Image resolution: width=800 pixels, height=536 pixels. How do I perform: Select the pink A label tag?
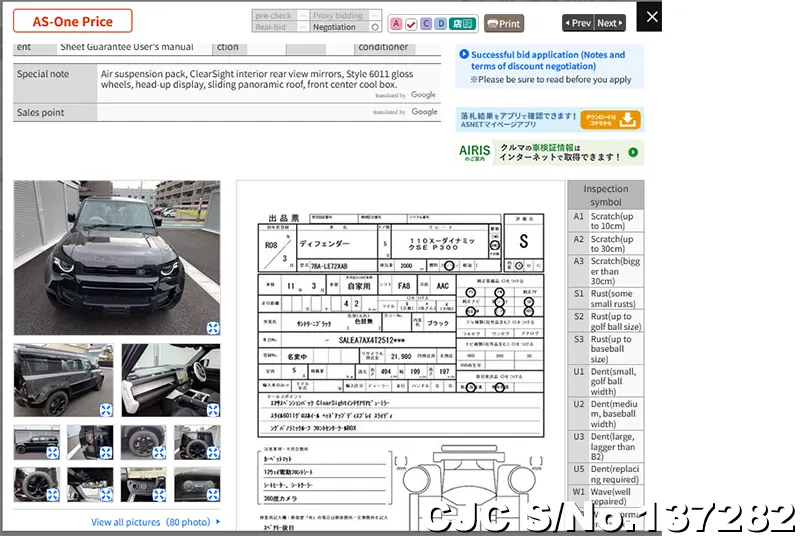click(x=396, y=23)
